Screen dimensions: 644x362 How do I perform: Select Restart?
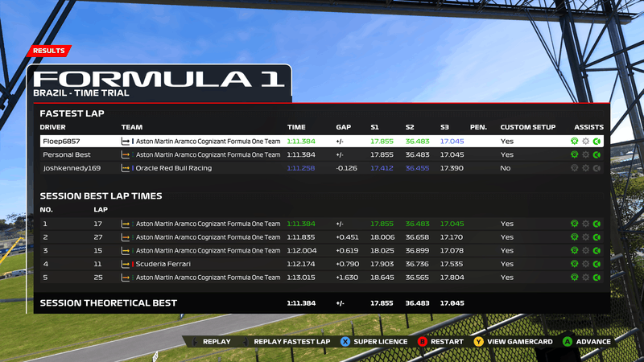[x=447, y=341]
